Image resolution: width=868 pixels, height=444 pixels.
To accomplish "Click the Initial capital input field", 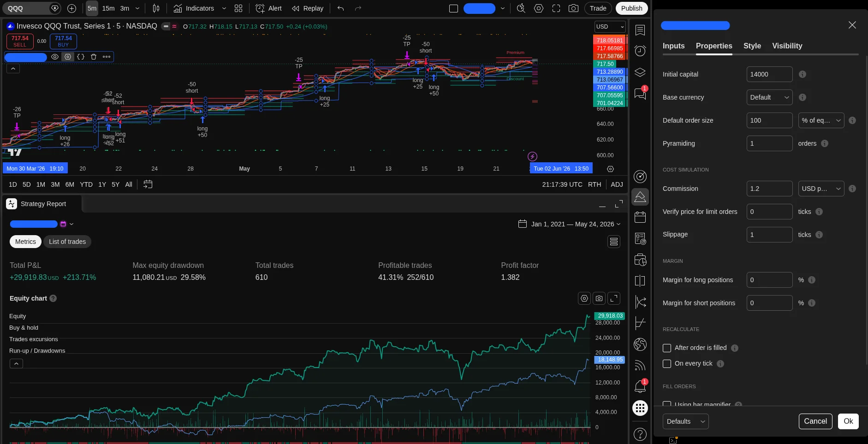I will [x=769, y=74].
